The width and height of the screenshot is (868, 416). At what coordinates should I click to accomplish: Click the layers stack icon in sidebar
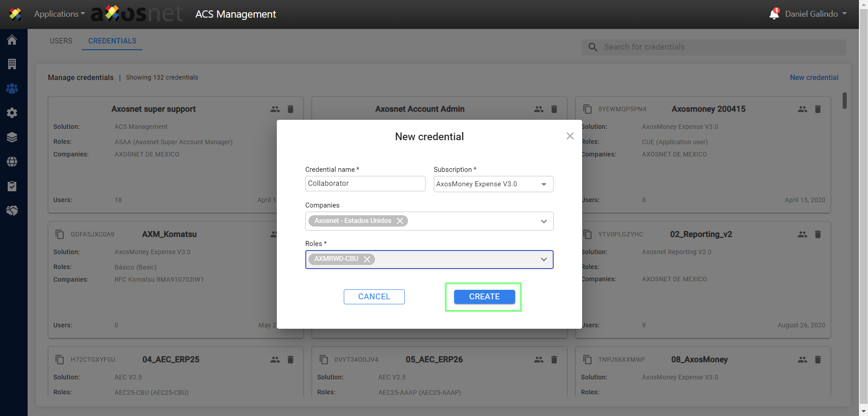(x=12, y=137)
